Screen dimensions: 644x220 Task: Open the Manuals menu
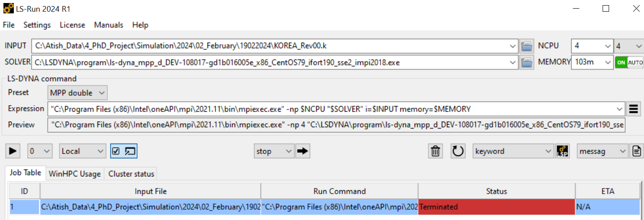click(x=109, y=25)
